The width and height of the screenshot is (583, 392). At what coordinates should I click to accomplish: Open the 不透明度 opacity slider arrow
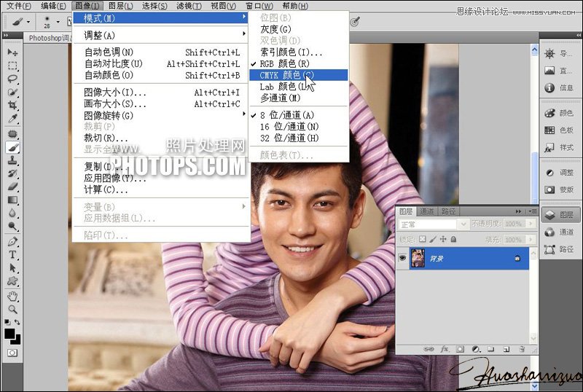pos(531,224)
